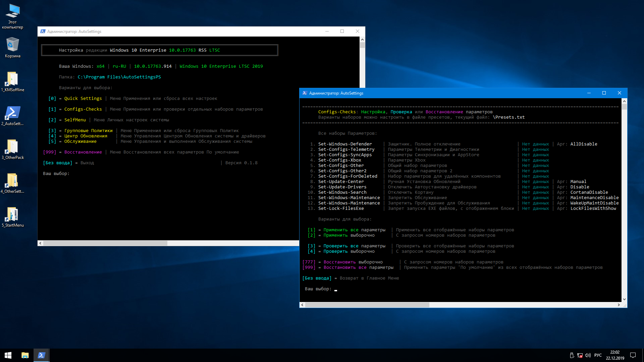This screenshot has height=362, width=644.
Task: Open the network status tray icon
Action: 580,355
